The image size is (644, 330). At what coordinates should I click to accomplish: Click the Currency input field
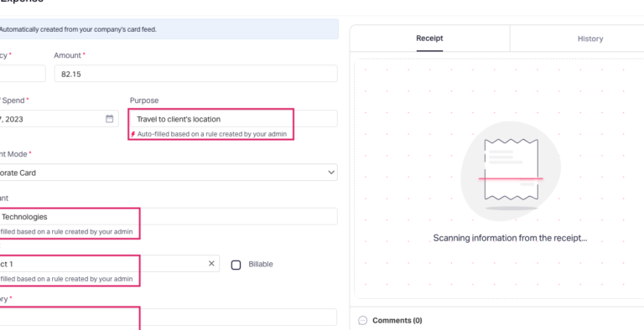23,74
